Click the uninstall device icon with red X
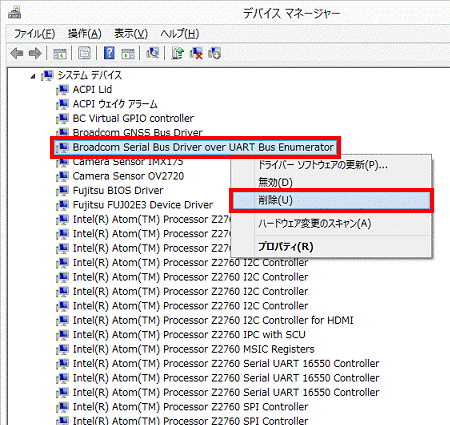The image size is (450, 425). click(x=196, y=53)
